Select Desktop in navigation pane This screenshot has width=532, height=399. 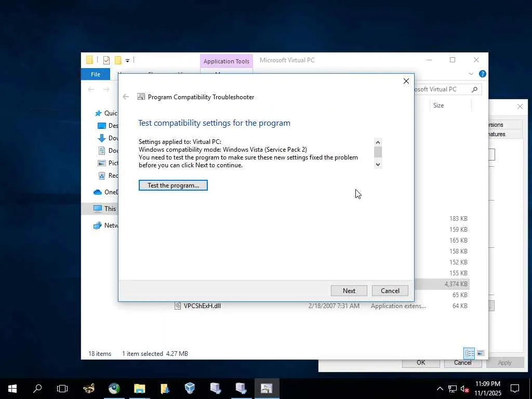point(108,126)
